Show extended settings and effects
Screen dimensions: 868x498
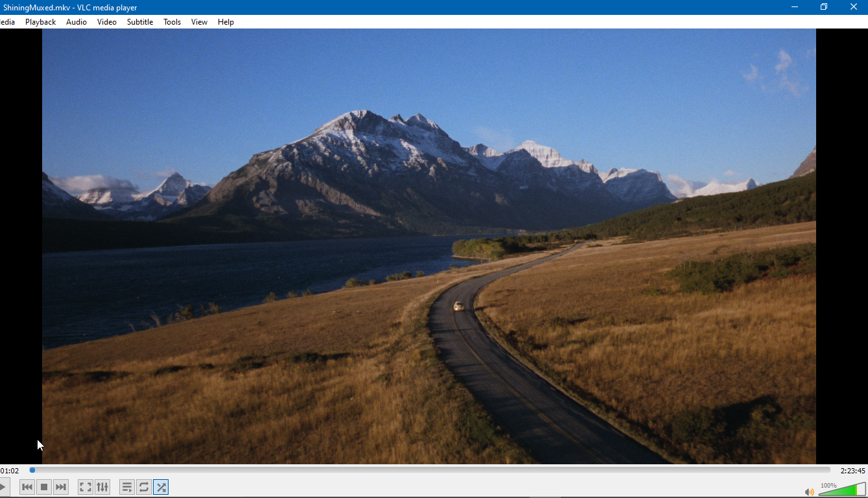[102, 487]
